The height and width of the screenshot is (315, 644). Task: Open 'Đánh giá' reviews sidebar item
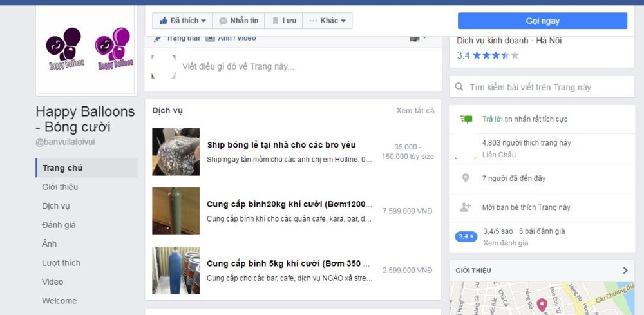coord(59,225)
